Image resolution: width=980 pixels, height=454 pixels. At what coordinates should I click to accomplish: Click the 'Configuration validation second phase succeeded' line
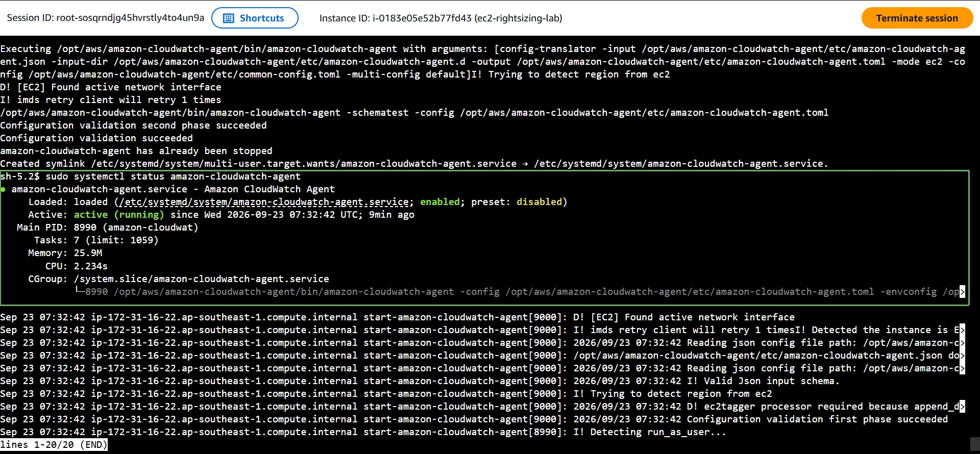click(133, 125)
